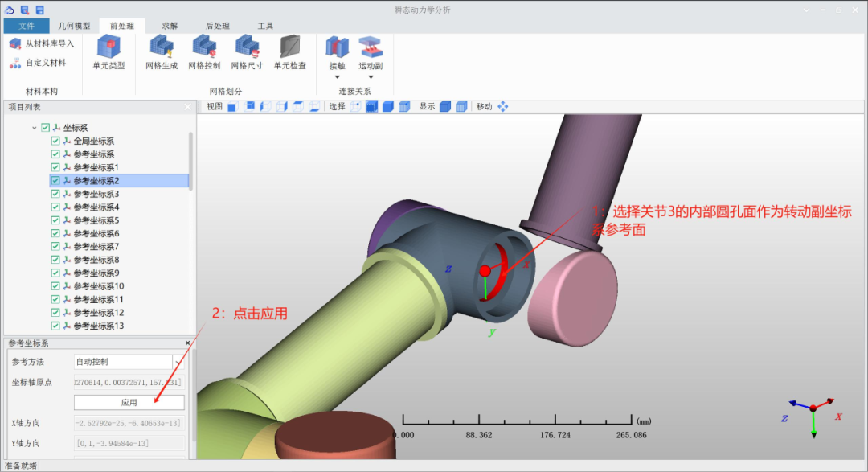The image size is (868, 472).
Task: Select back view cube icon
Action: (250, 106)
